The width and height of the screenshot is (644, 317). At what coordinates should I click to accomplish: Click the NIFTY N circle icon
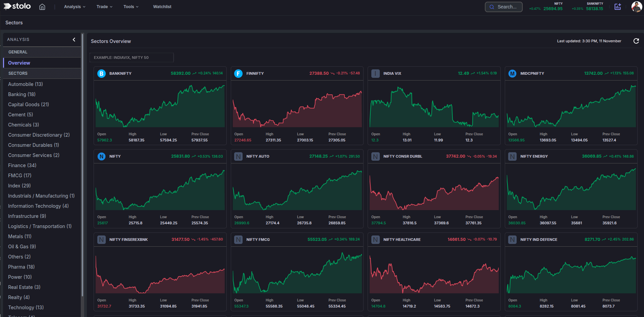101,156
